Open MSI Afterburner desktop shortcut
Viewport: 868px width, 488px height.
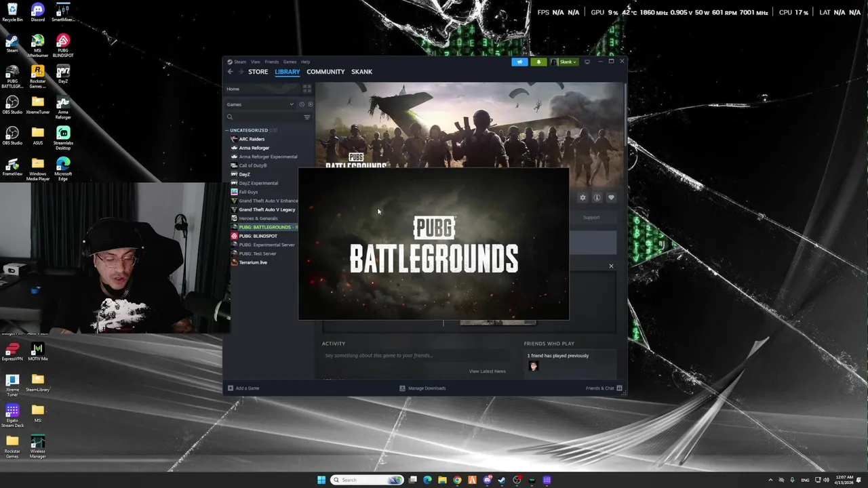[38, 45]
